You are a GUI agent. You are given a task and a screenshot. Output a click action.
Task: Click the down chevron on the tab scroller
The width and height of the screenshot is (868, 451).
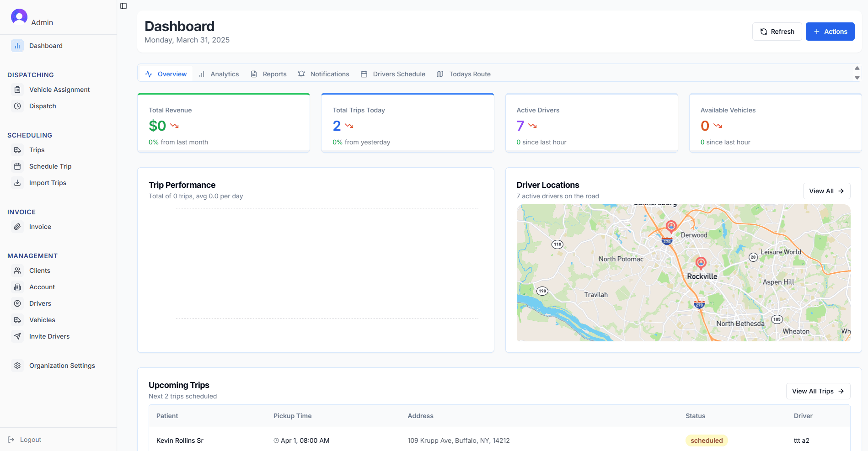tap(857, 78)
